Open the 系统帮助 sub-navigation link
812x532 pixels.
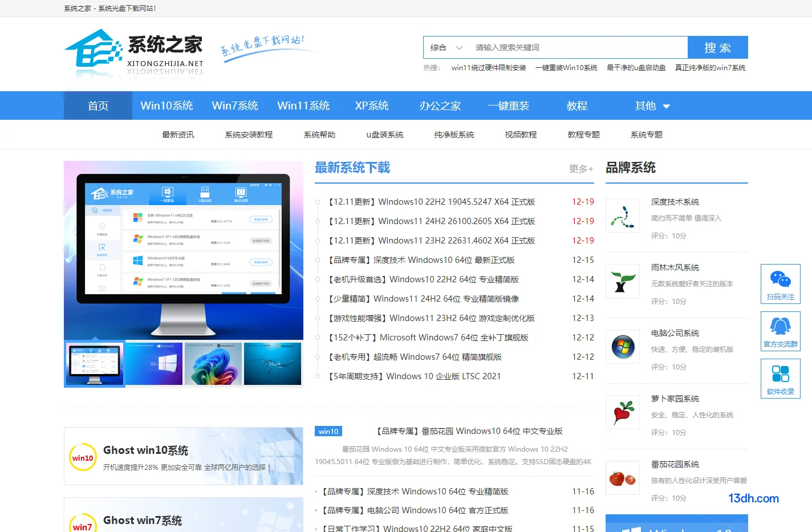click(319, 135)
